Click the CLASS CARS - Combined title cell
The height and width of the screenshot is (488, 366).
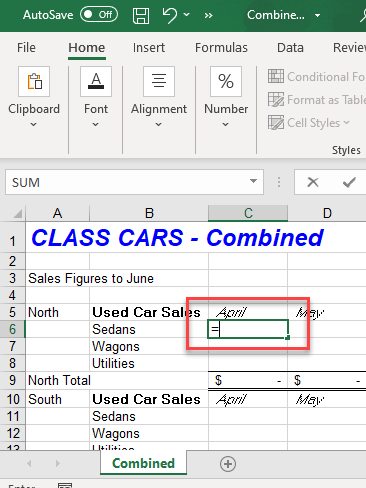[x=177, y=238]
